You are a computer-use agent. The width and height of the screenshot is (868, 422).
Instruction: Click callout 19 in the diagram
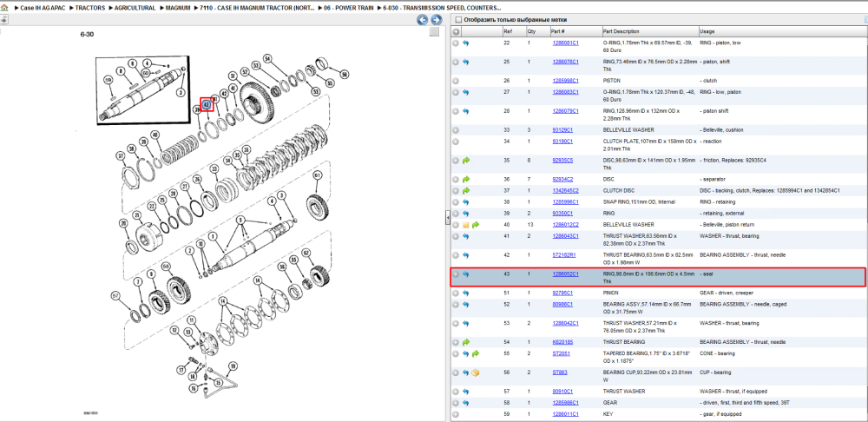click(233, 366)
